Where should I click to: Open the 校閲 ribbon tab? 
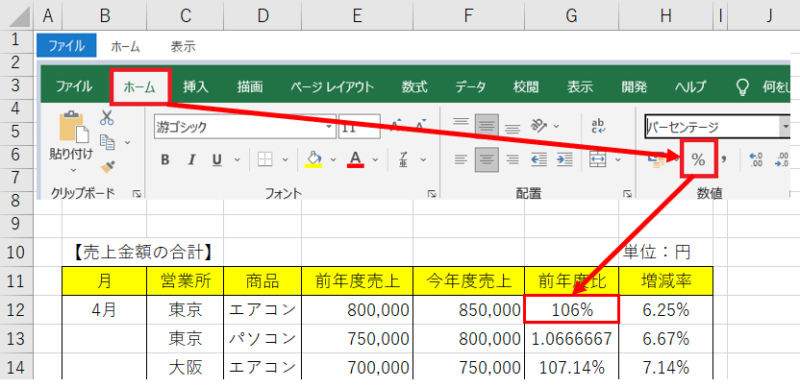pyautogui.click(x=526, y=87)
